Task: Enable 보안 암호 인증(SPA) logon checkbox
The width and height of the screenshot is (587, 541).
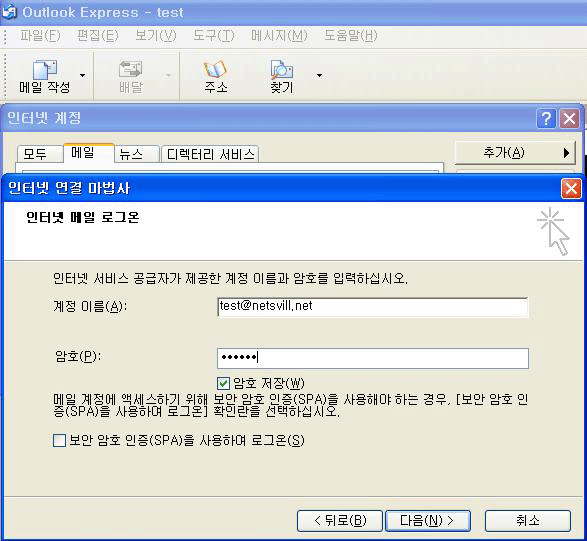Action: coord(59,441)
